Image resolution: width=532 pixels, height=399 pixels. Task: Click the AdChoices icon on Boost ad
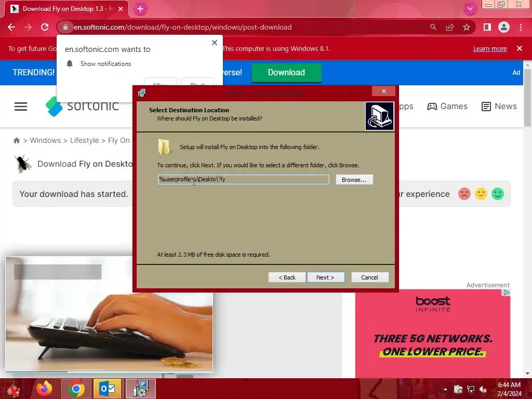[x=506, y=292]
